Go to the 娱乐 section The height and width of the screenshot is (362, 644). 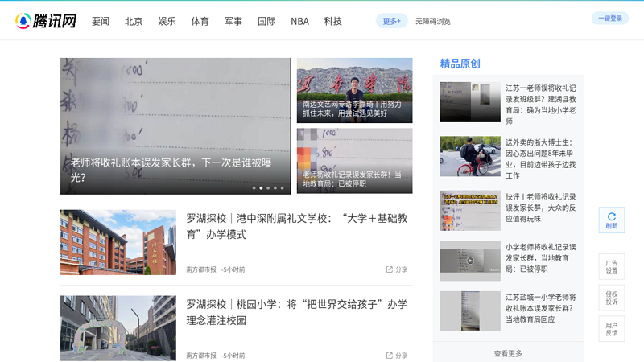coord(167,22)
